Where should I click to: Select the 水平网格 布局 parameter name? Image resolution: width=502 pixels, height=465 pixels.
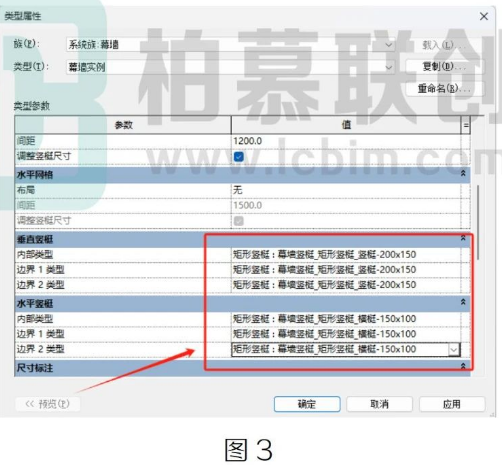pos(26,190)
